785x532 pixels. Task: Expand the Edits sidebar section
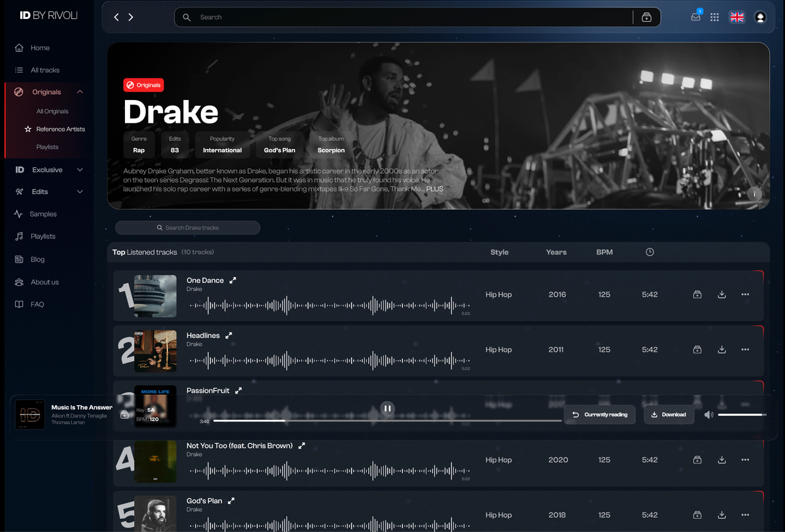(x=80, y=191)
